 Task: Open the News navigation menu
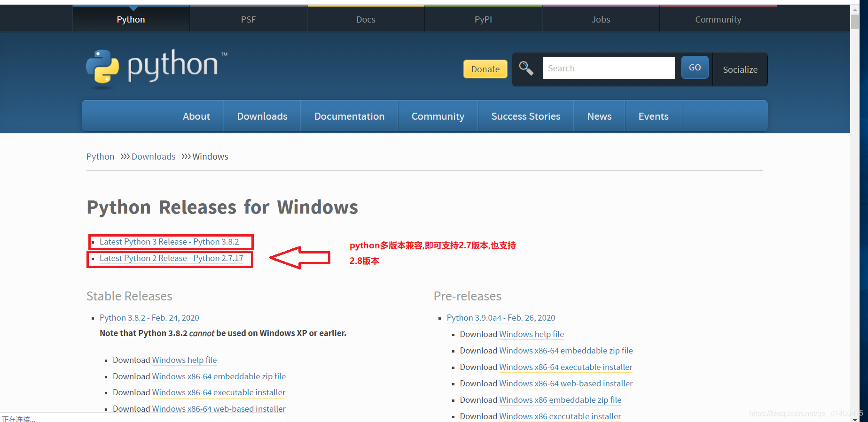(x=599, y=116)
